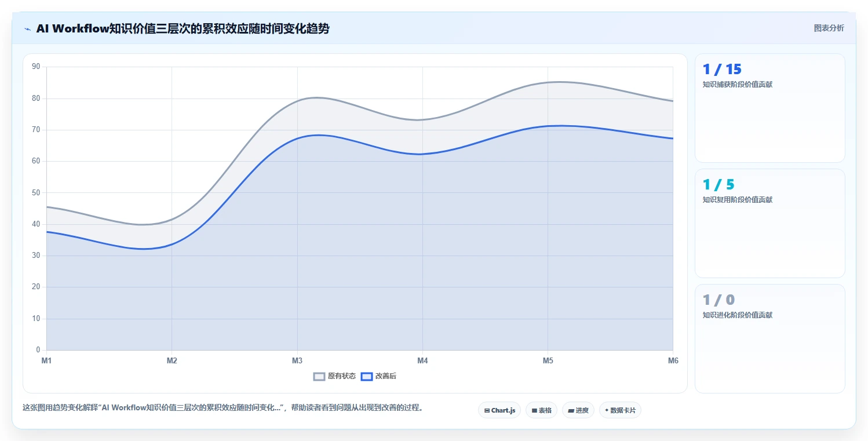Click the chart description text below the chart

pyautogui.click(x=223, y=407)
